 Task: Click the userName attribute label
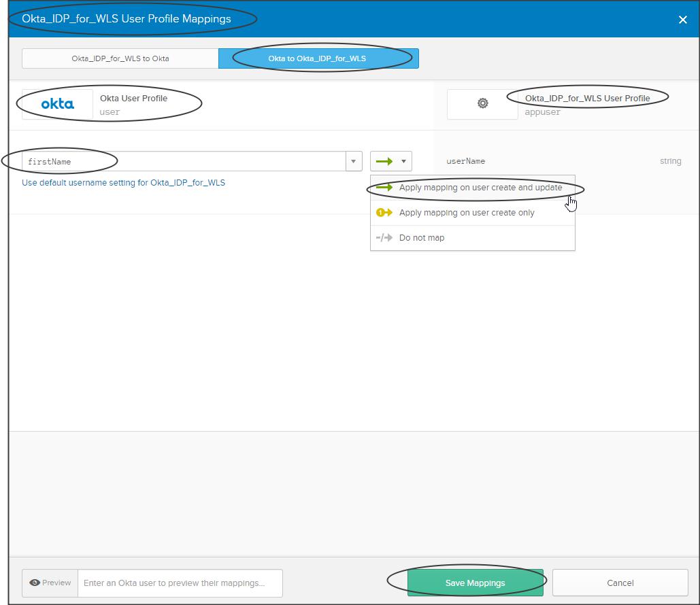click(x=465, y=162)
